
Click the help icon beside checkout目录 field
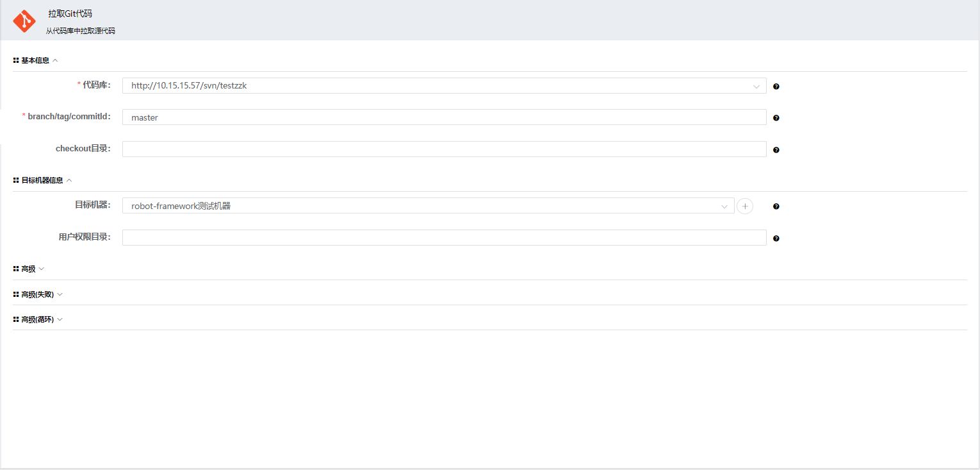(776, 150)
